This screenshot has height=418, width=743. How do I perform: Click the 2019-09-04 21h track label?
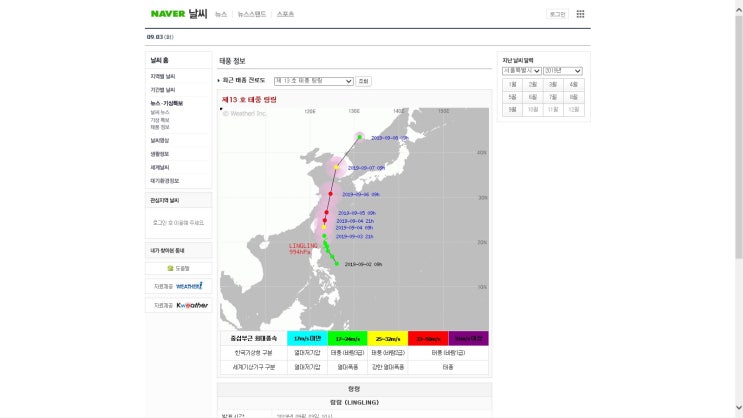(355, 221)
